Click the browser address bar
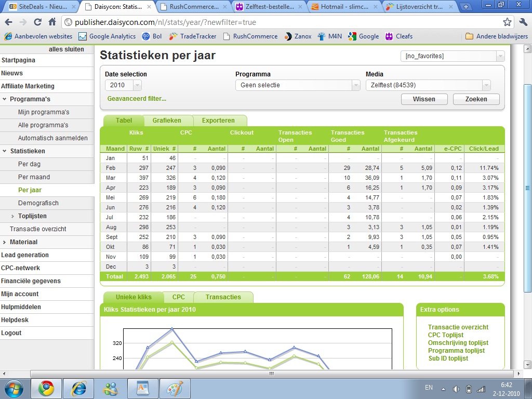This screenshot has height=399, width=532. pos(282,22)
